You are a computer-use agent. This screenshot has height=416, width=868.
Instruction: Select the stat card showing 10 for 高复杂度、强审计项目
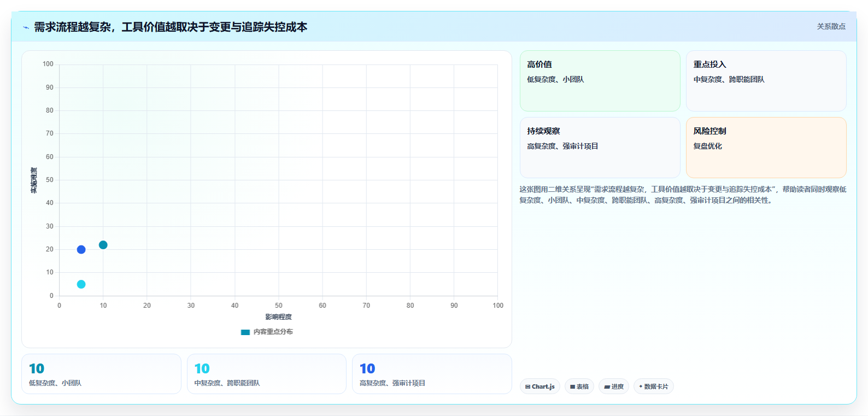(432, 374)
